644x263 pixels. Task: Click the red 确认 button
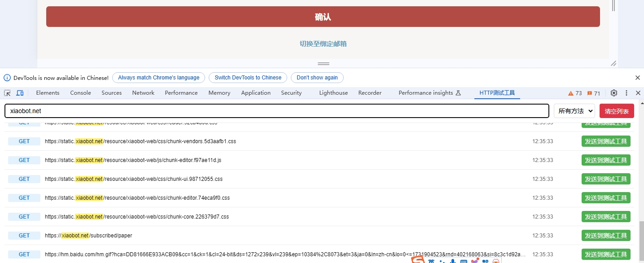click(x=323, y=17)
